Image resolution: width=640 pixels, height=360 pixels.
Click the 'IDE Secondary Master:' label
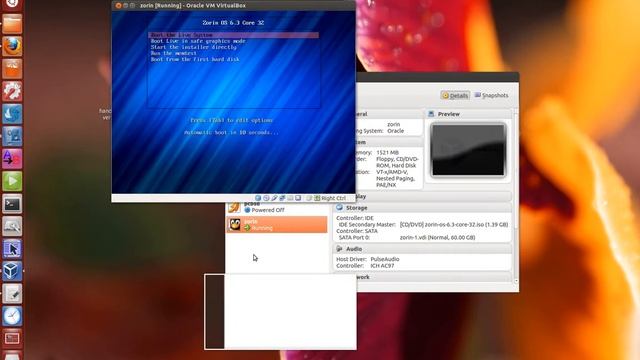click(x=367, y=224)
